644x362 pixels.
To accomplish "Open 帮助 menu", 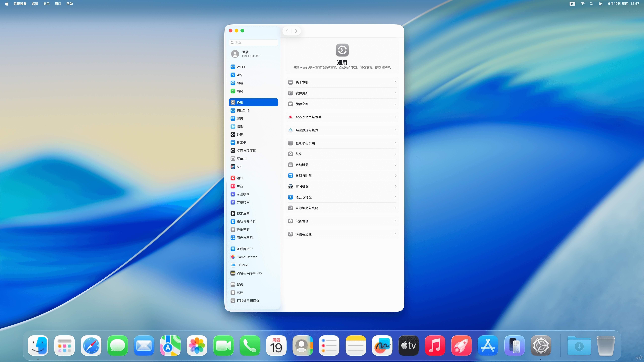I will tap(70, 4).
